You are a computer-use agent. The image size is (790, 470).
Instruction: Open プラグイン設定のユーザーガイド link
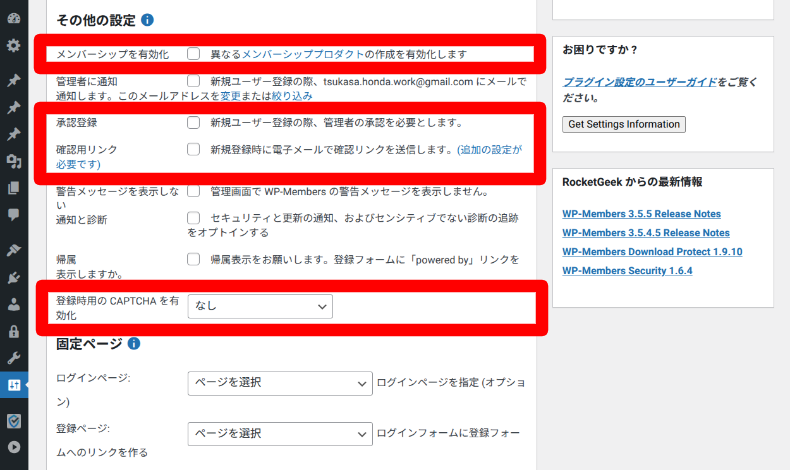pos(639,82)
